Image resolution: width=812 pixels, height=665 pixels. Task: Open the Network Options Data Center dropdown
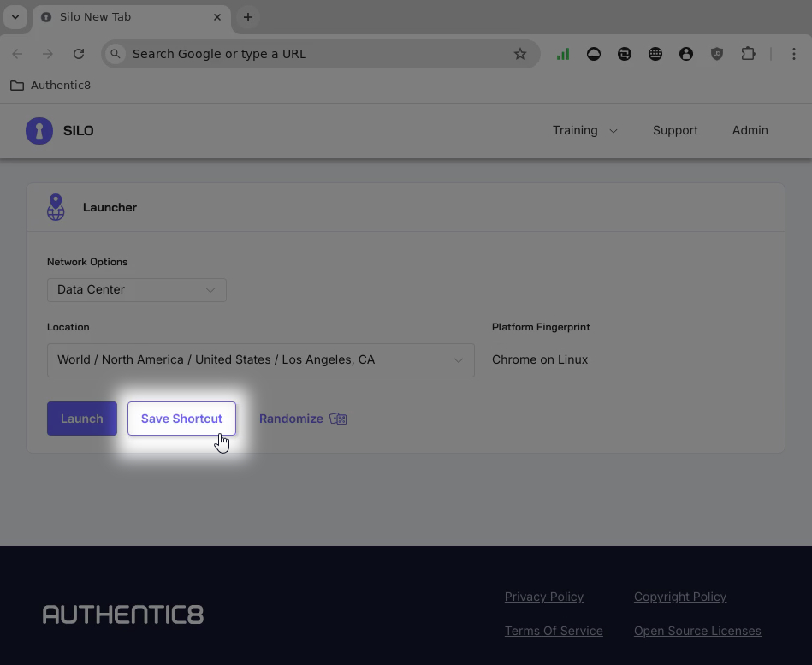click(137, 290)
